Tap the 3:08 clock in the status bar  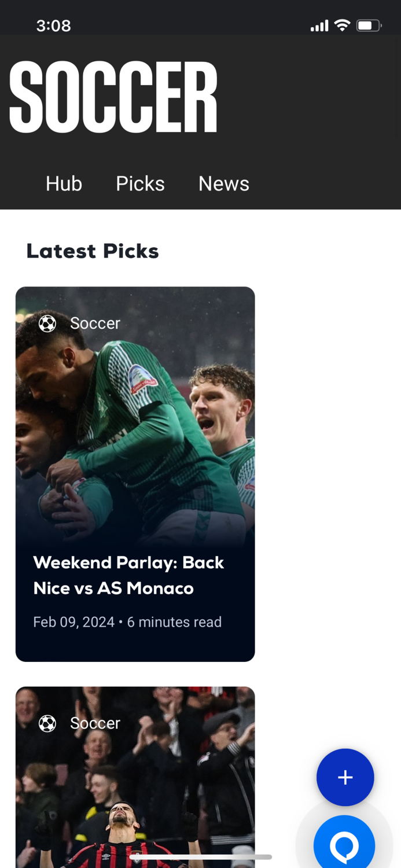point(54,25)
